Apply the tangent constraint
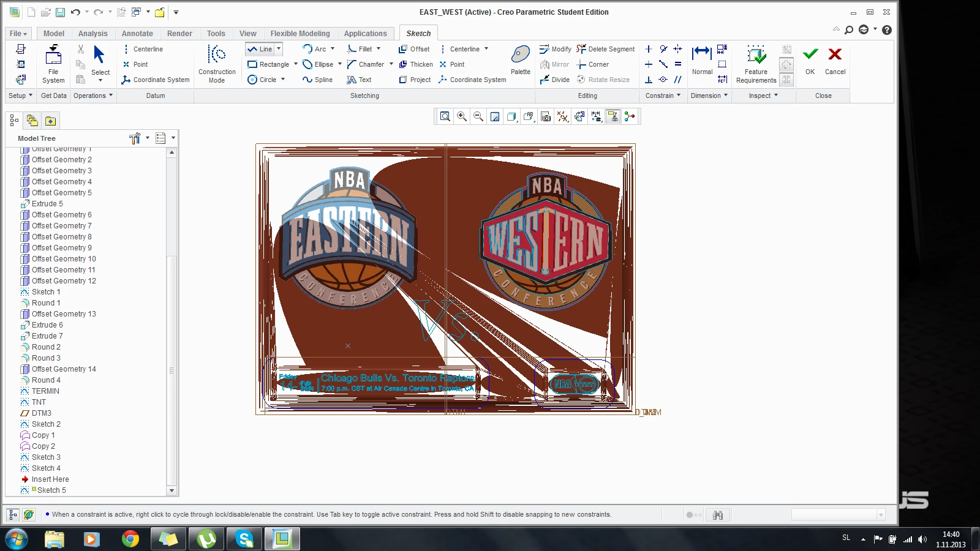Screen dimensions: 980x551 663,49
